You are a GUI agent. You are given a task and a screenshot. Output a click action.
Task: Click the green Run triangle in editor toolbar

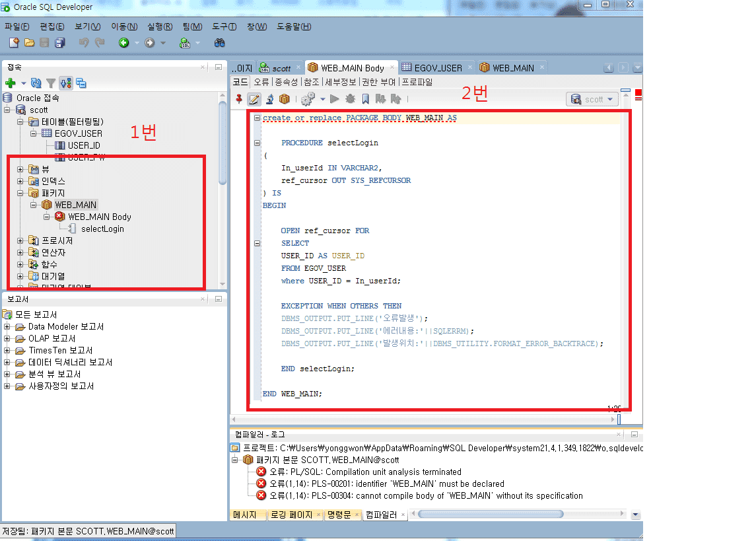335,99
